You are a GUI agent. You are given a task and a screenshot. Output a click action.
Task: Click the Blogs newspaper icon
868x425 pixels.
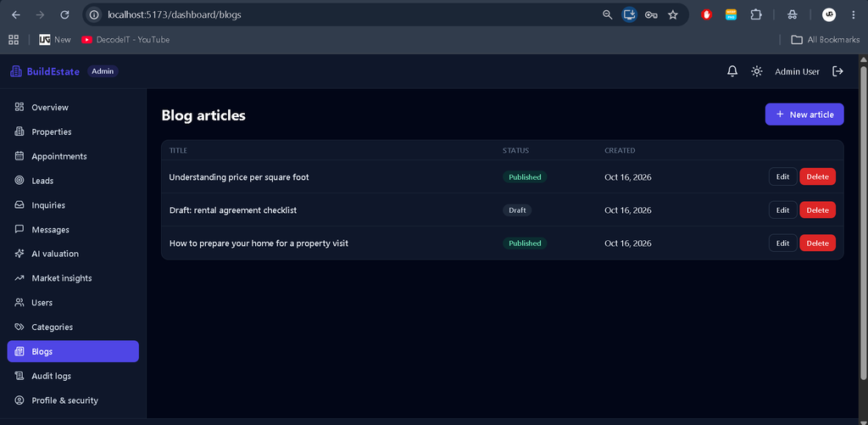19,351
